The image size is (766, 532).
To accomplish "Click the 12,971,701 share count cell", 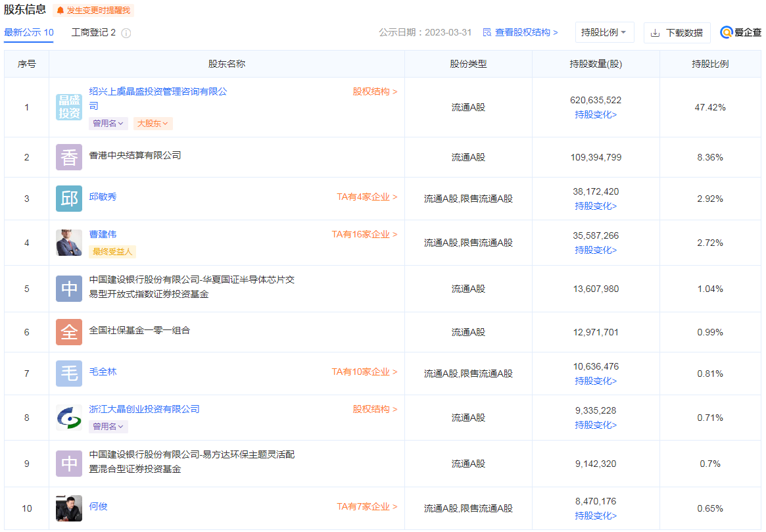I will tap(596, 332).
